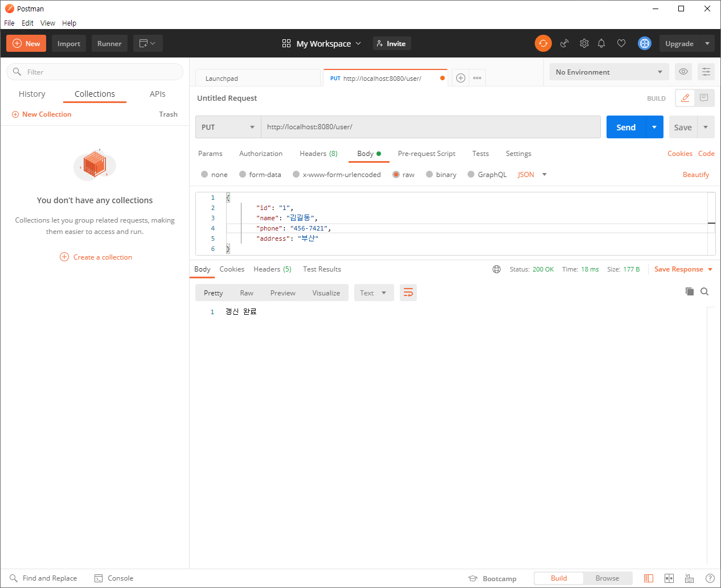Open the notifications bell icon
721x588 pixels.
[x=601, y=43]
